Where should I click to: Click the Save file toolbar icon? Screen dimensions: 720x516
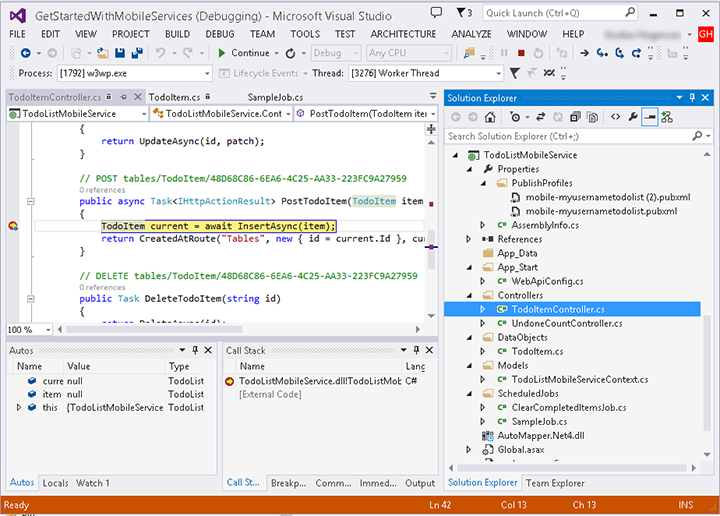[x=120, y=53]
